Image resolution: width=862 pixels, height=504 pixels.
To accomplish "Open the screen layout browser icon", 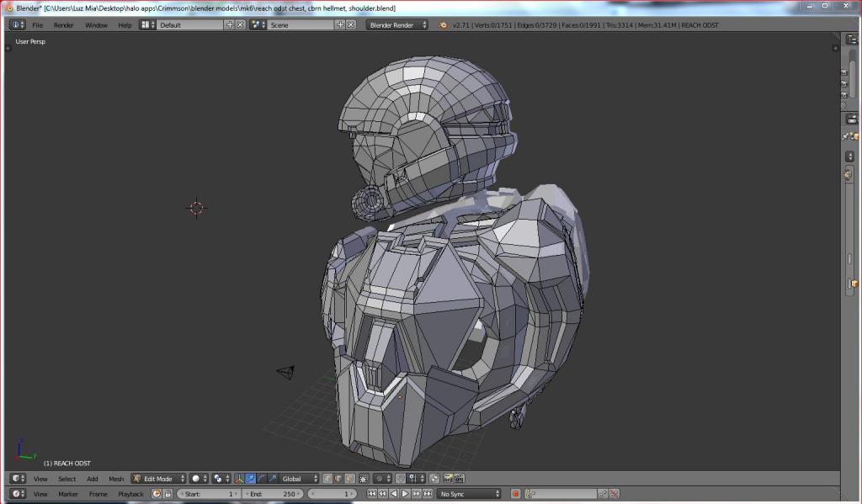I will (x=147, y=24).
